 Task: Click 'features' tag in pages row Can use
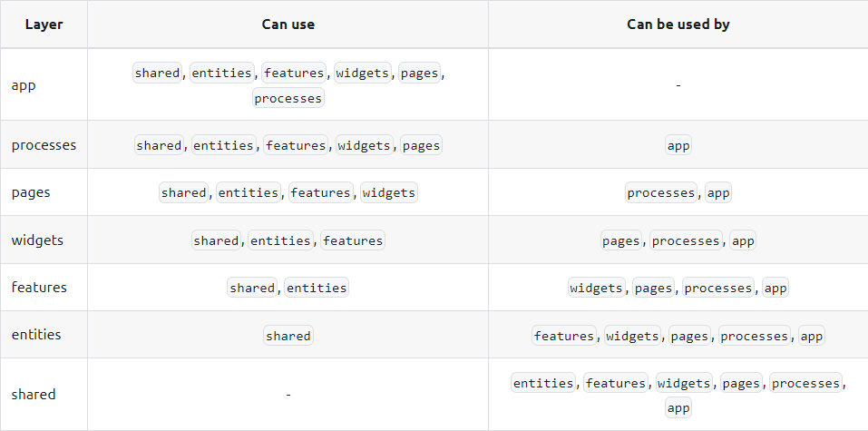[x=320, y=192]
